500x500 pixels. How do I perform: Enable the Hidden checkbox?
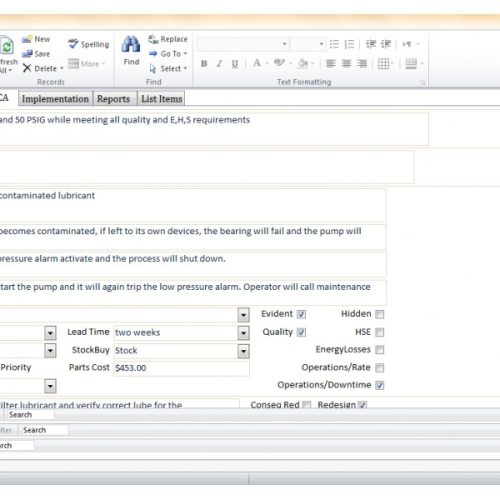pos(379,314)
